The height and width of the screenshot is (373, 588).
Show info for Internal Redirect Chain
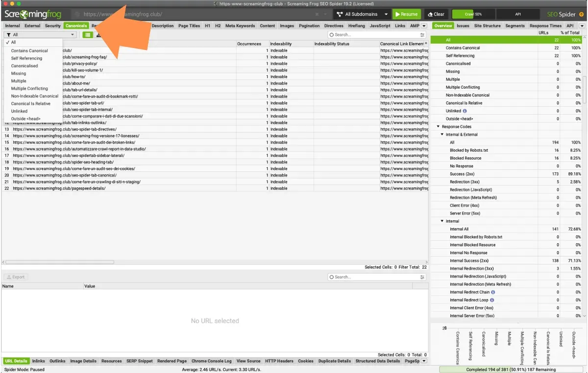click(x=493, y=292)
